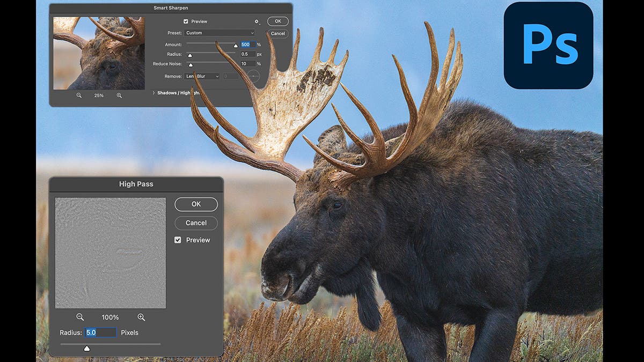Expand the Shadows / Highlights section
Viewport: 644px width, 362px height.
[153, 93]
